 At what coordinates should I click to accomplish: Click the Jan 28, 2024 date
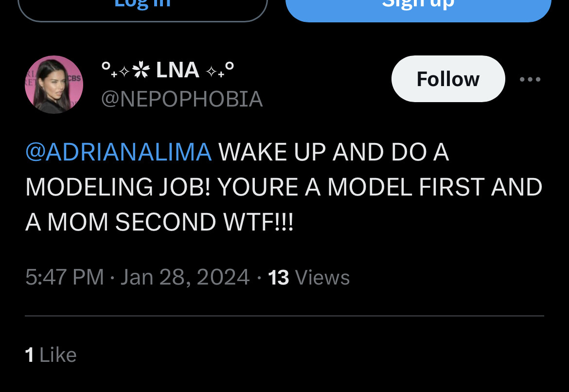click(x=185, y=277)
